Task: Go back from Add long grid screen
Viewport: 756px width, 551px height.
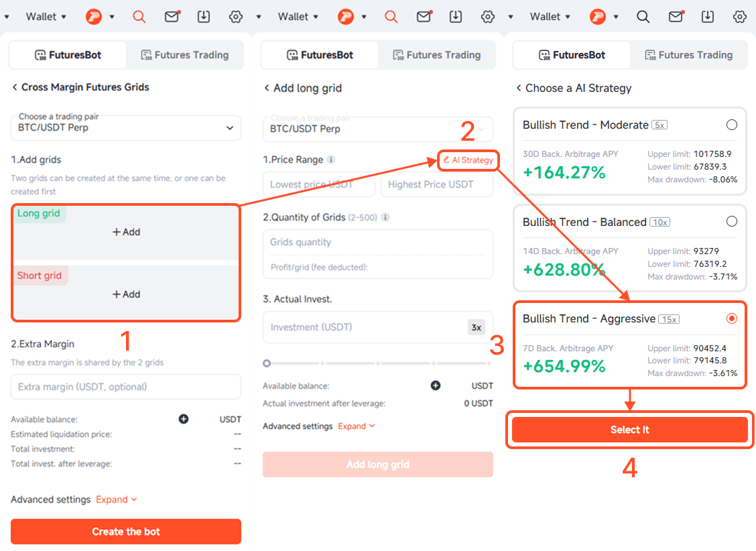Action: click(267, 88)
